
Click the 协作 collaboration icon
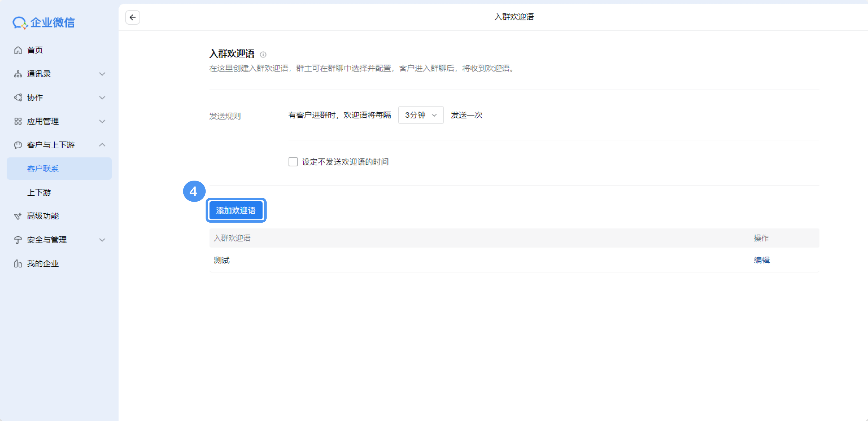pyautogui.click(x=18, y=98)
